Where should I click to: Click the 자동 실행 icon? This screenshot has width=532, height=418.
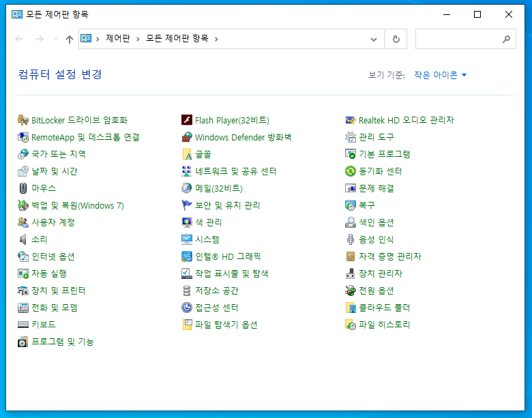tap(23, 273)
